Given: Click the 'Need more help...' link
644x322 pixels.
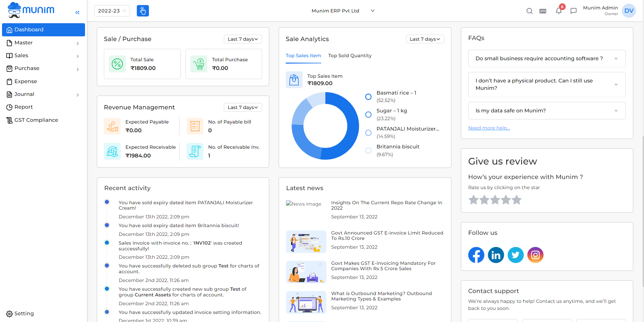Looking at the screenshot, I should (x=489, y=128).
